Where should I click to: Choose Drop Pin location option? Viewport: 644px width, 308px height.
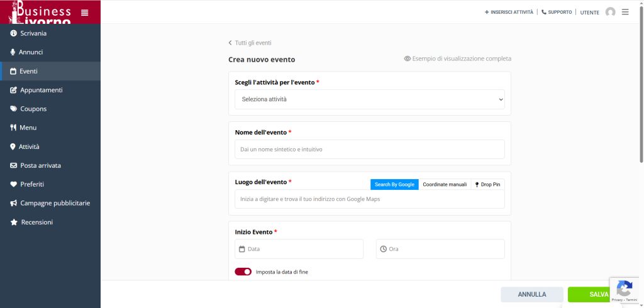[489, 184]
